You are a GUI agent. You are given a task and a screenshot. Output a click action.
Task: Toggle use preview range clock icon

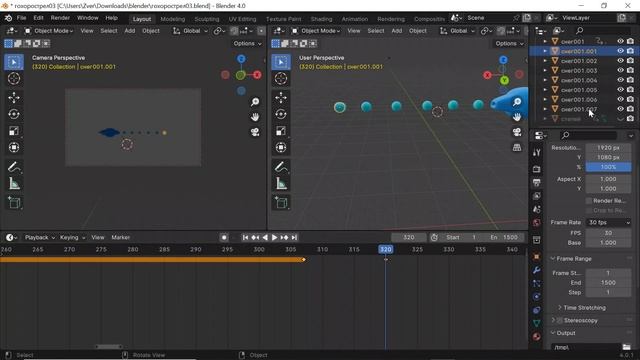(x=434, y=237)
